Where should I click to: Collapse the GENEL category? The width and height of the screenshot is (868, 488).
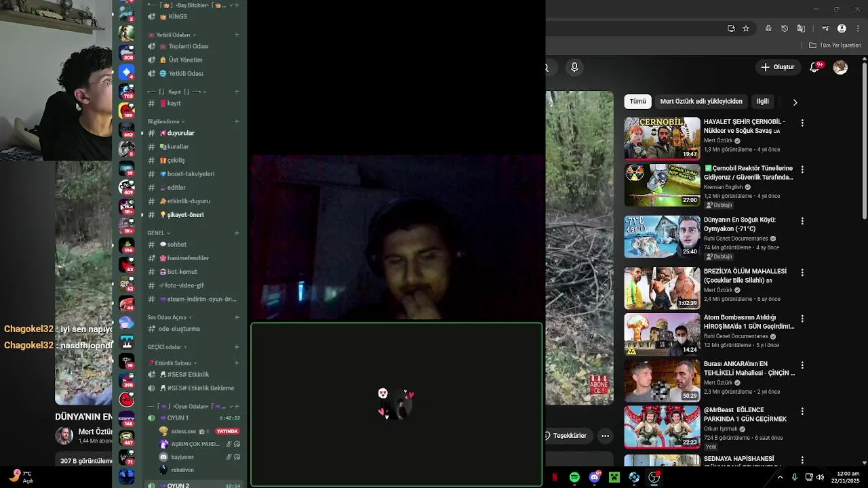[159, 232]
